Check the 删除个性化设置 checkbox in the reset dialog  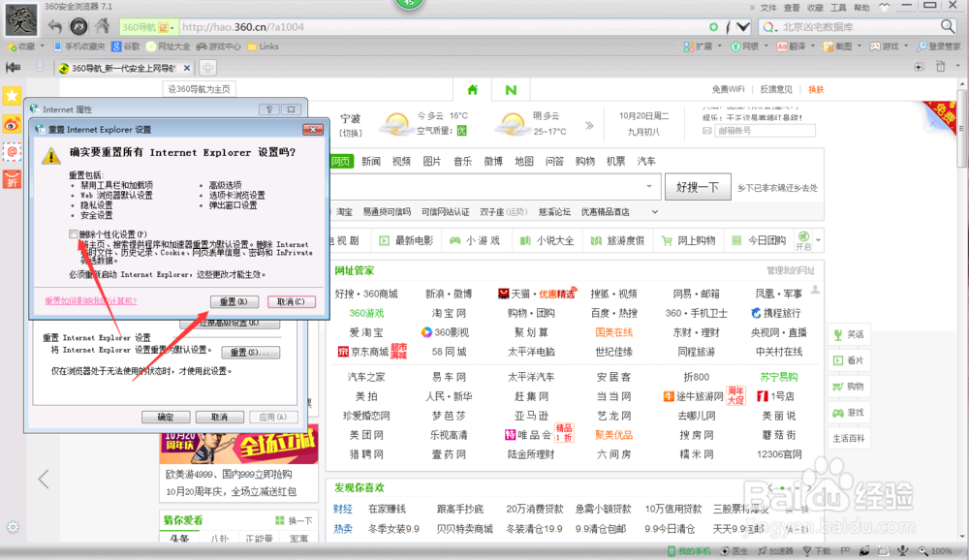coord(72,234)
